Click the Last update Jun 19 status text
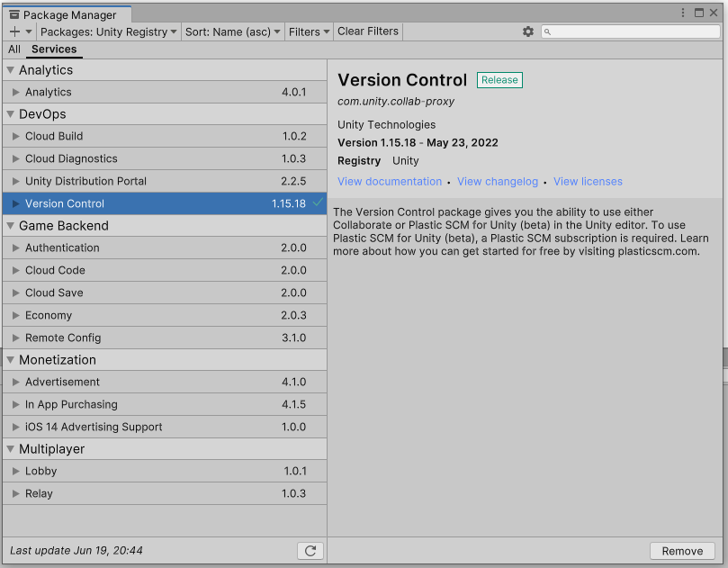This screenshot has height=568, width=728. pyautogui.click(x=76, y=550)
